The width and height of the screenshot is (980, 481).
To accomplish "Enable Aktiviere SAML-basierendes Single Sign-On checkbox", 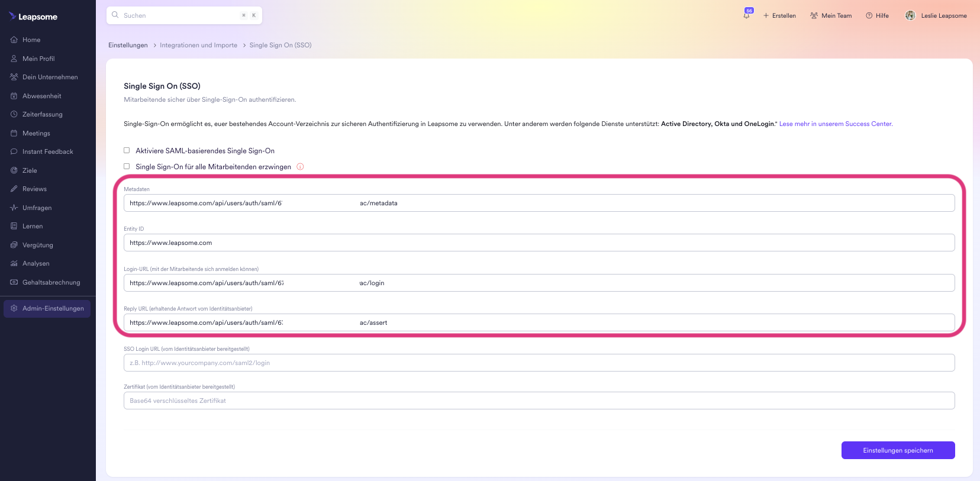I will [127, 151].
